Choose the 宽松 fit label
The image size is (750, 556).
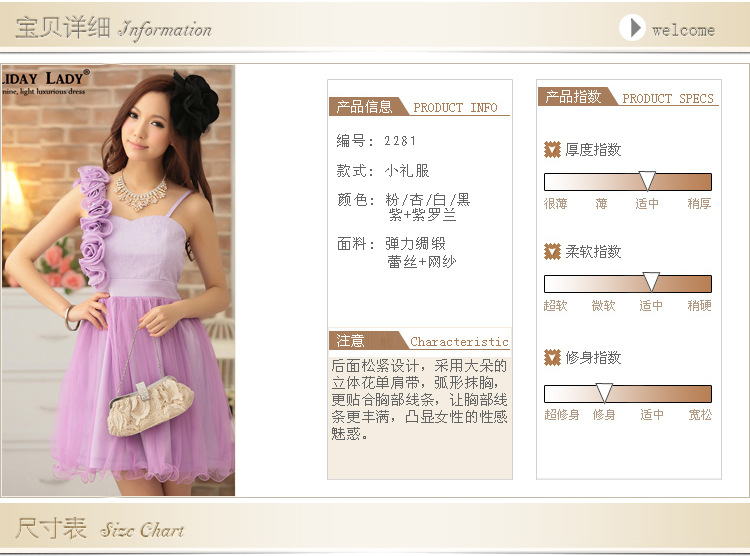[700, 415]
